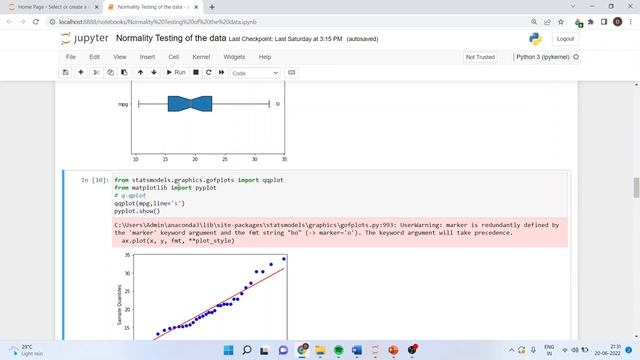640x360 pixels.
Task: Bookmark this page with the star icon
Action: click(561, 22)
